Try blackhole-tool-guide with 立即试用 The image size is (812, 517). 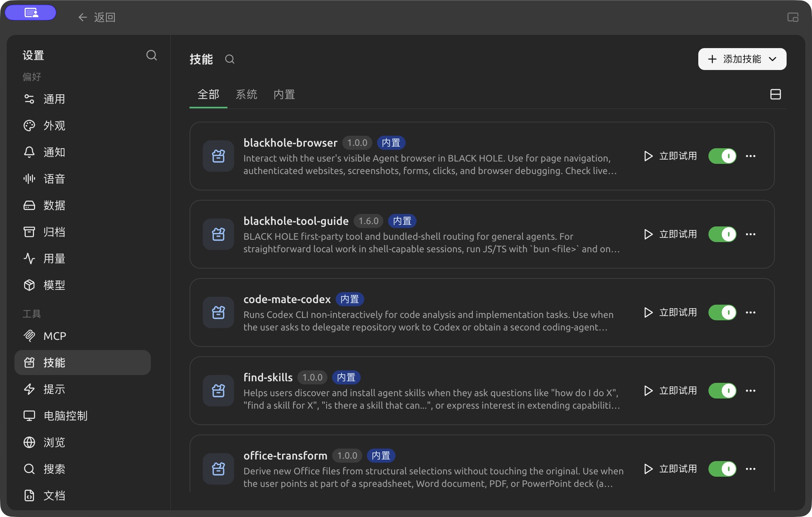tap(671, 234)
